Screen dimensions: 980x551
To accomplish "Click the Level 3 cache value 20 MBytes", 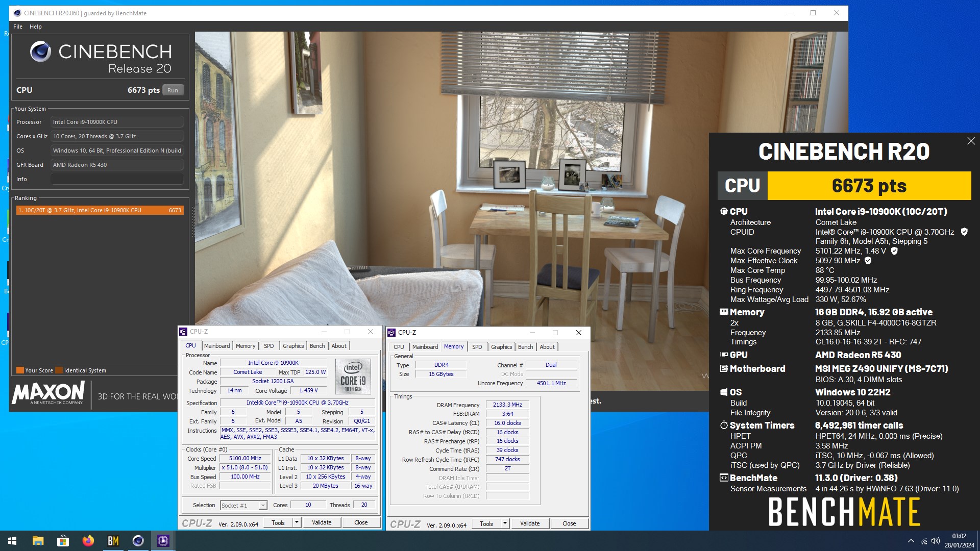I will [326, 486].
